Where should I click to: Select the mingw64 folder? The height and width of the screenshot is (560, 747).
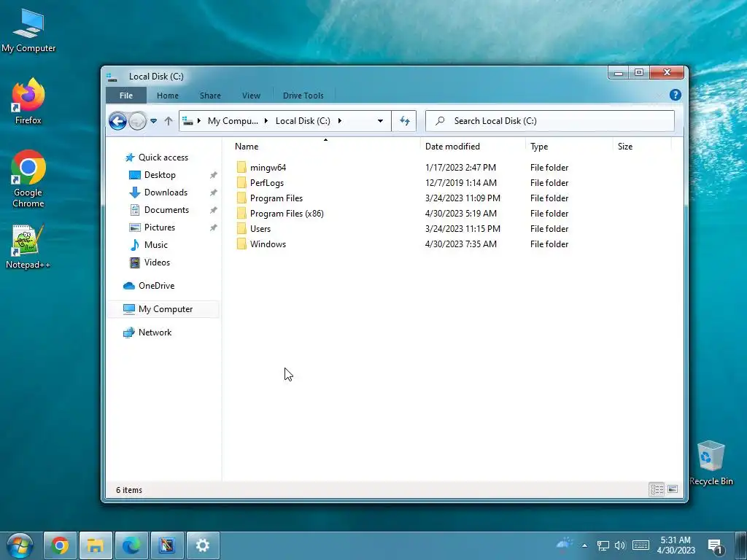click(268, 168)
